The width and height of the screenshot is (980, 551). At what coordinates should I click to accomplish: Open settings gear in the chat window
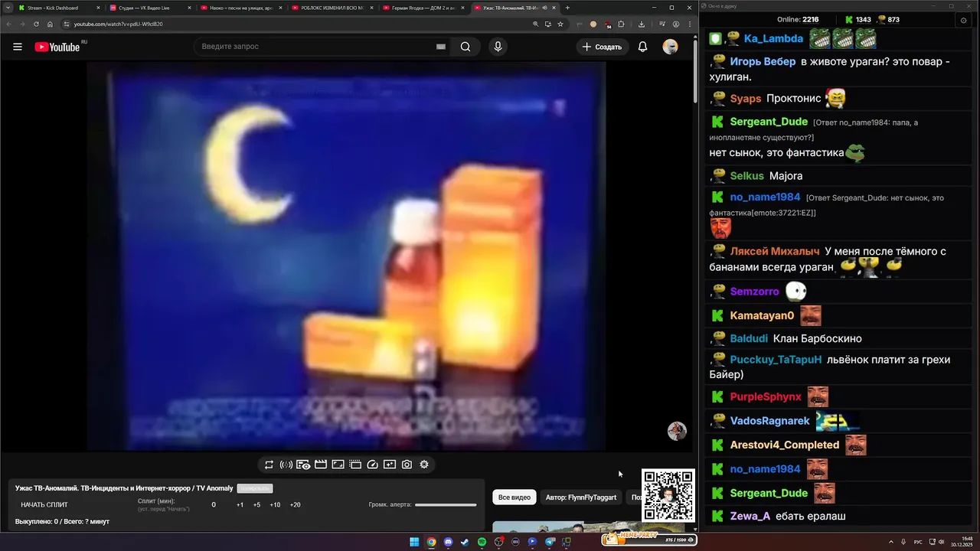963,20
